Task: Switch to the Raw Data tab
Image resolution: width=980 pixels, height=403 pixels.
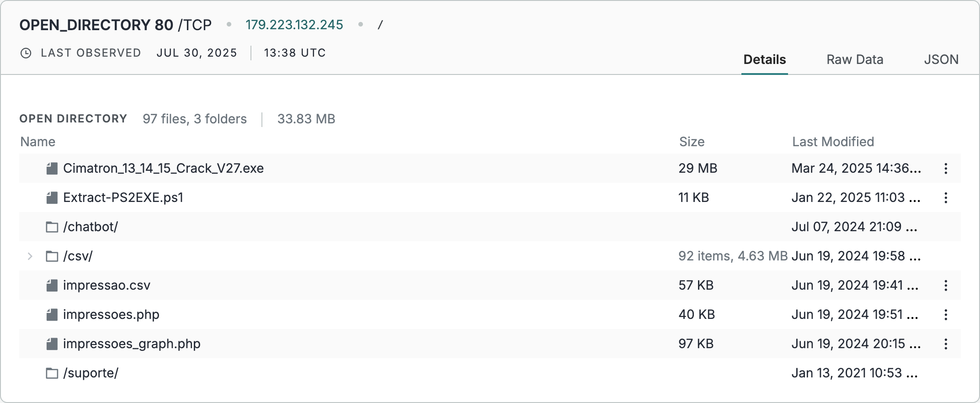Action: pos(854,59)
